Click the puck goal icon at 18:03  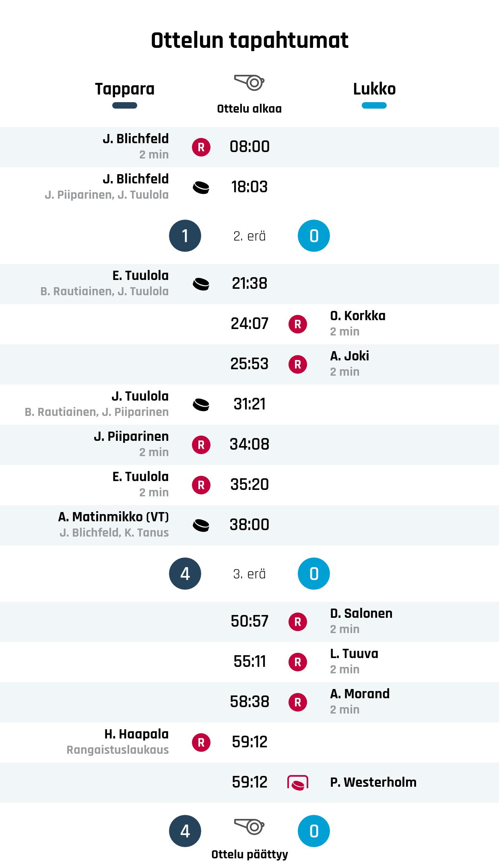201,187
